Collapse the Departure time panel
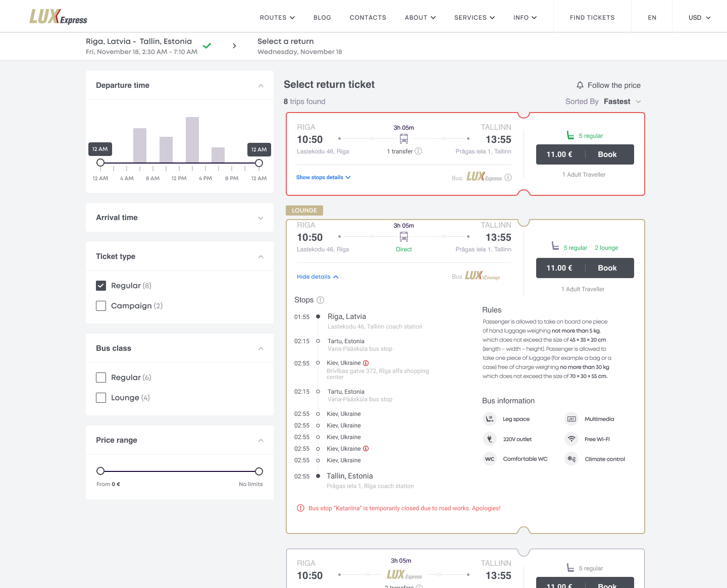 pyautogui.click(x=261, y=85)
